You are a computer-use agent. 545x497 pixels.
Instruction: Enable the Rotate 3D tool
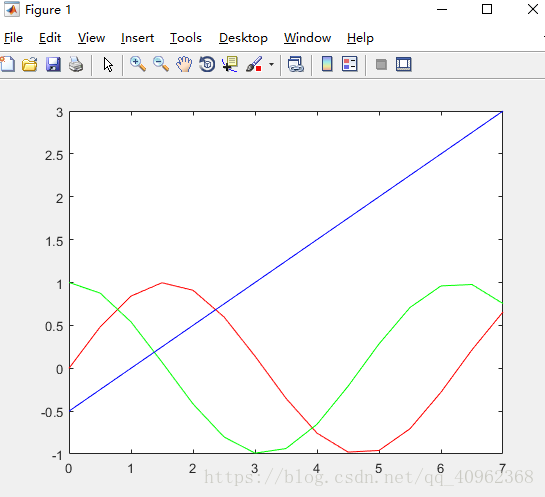tap(207, 64)
